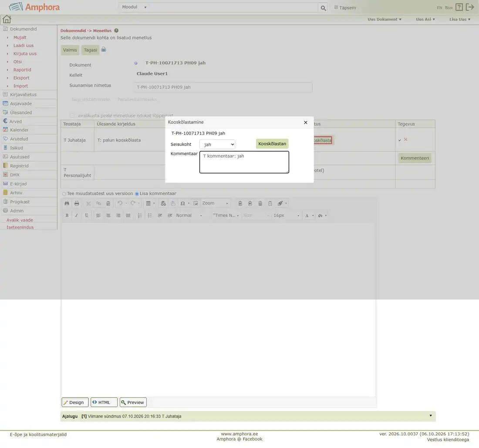Viewport: 479px width, 448px height.
Task: Toggle italic formatting
Action: point(77,216)
